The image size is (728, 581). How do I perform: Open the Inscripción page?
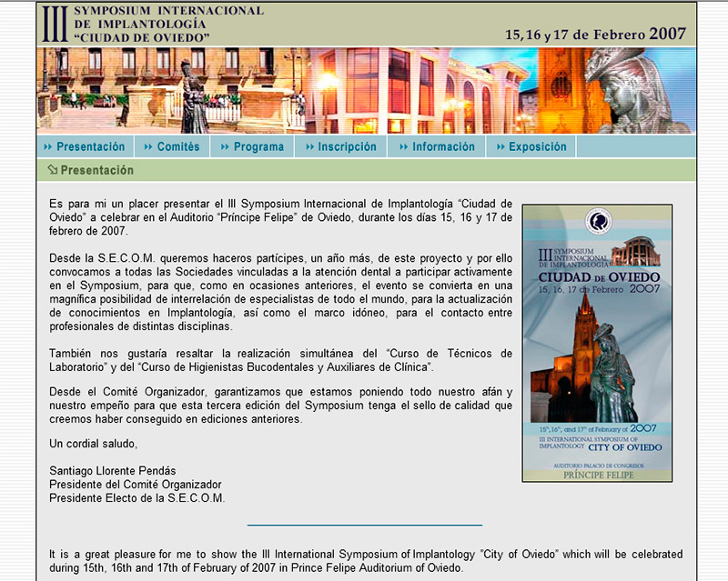click(x=340, y=146)
